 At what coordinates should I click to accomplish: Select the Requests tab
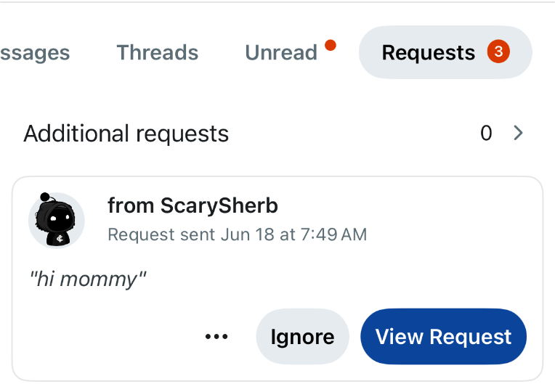tap(445, 52)
